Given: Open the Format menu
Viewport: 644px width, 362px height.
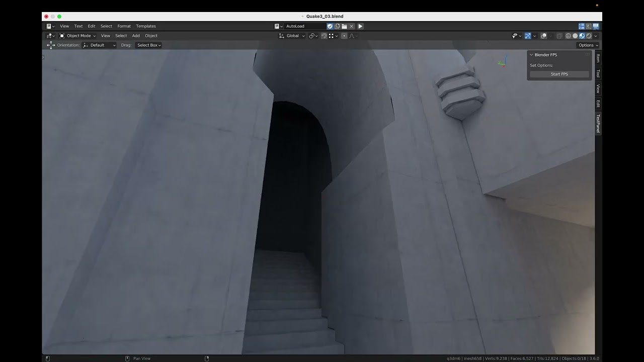Looking at the screenshot, I should (124, 26).
